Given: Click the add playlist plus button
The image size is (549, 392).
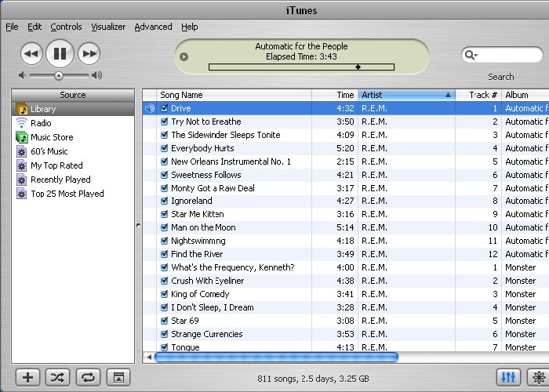Looking at the screenshot, I should coord(27,377).
